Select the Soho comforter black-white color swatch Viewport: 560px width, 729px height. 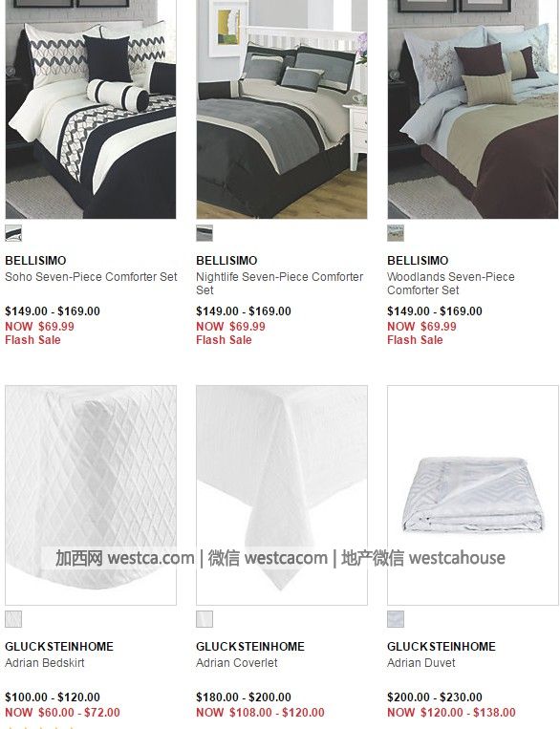[13, 233]
